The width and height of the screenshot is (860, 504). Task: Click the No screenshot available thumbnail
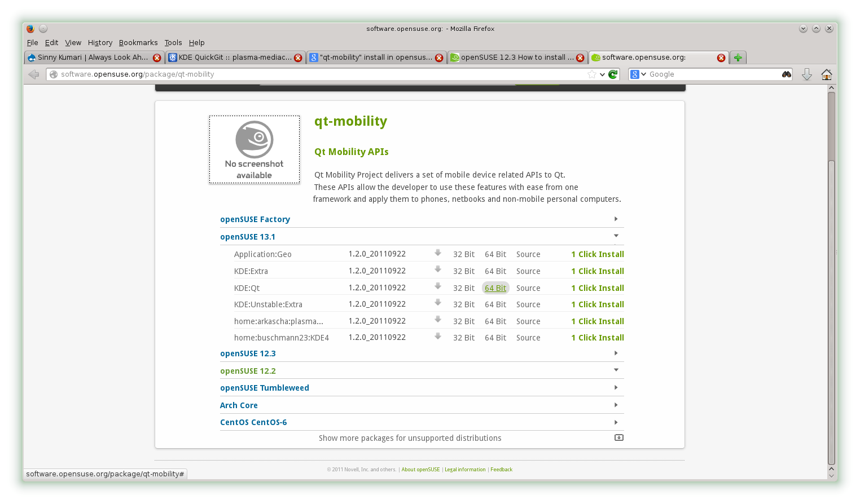point(255,149)
